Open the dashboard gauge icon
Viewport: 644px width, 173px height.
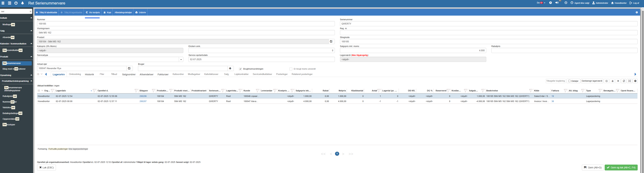pos(16,3)
